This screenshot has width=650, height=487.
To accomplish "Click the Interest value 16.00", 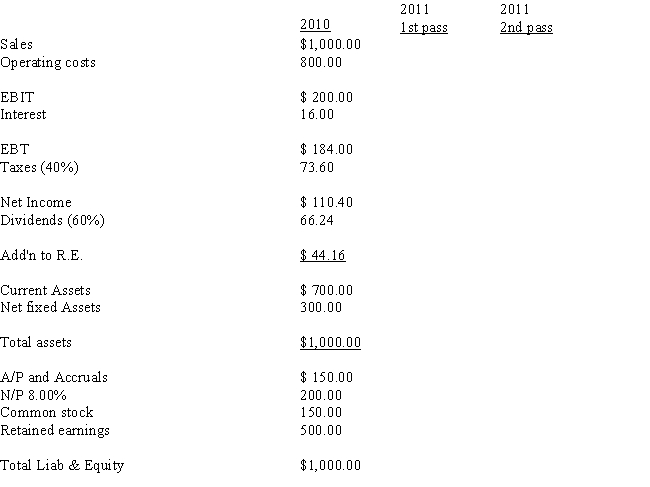I will tap(317, 114).
